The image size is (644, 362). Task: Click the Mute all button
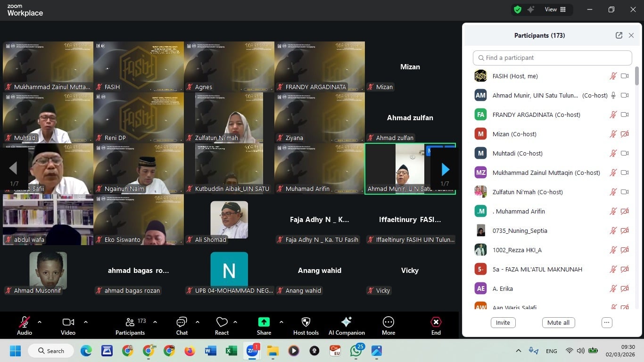coord(559,322)
